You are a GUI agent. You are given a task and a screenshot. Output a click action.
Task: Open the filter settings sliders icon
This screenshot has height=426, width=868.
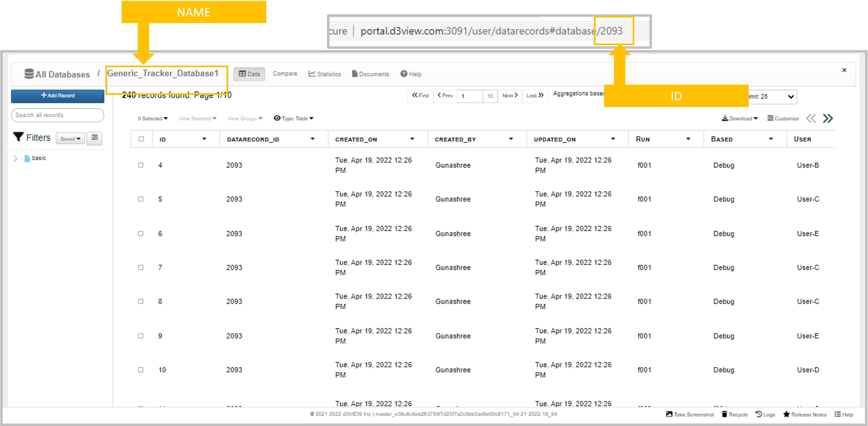(x=95, y=138)
